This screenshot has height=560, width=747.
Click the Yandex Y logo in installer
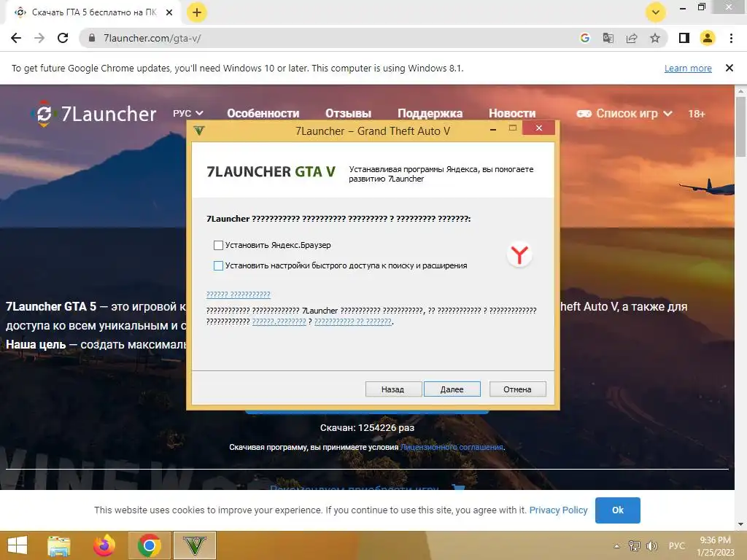coord(519,254)
